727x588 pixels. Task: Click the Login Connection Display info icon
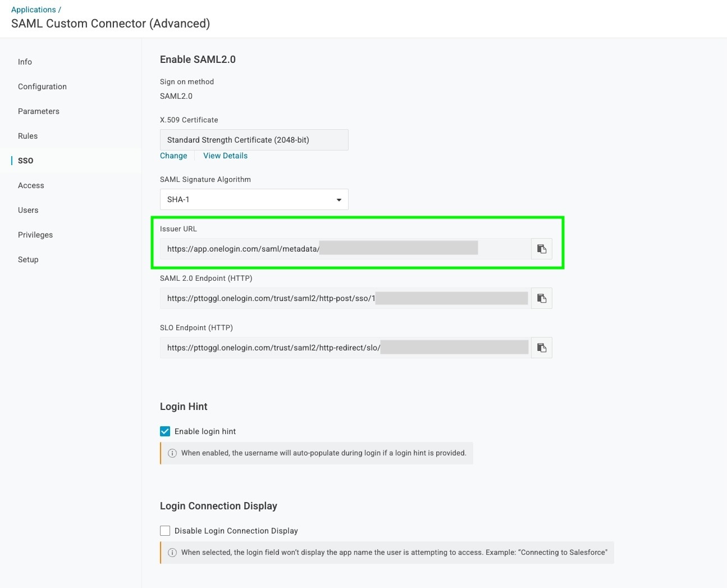(172, 553)
